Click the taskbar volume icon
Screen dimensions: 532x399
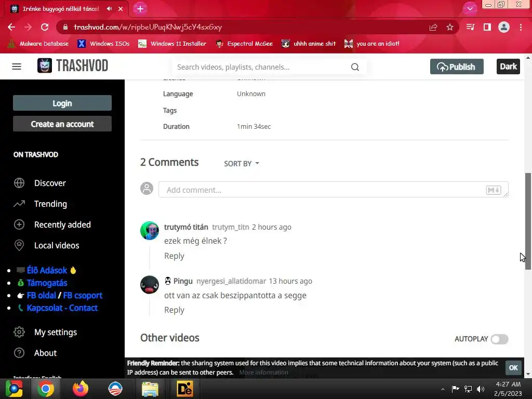(481, 389)
